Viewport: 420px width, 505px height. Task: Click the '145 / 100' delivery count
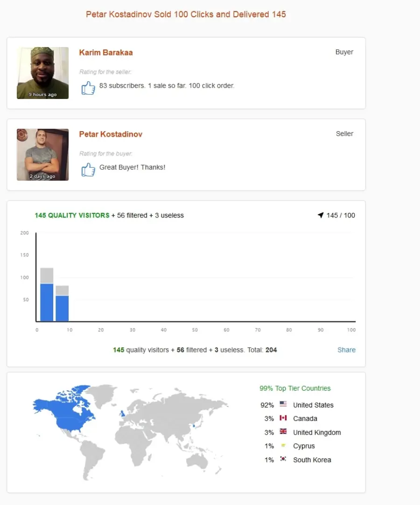[341, 215]
